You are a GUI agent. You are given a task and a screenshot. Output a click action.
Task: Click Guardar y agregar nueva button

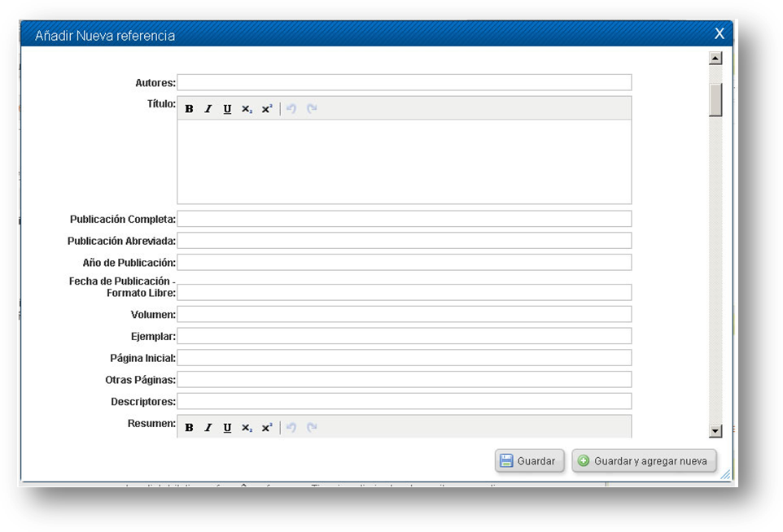[x=644, y=460]
